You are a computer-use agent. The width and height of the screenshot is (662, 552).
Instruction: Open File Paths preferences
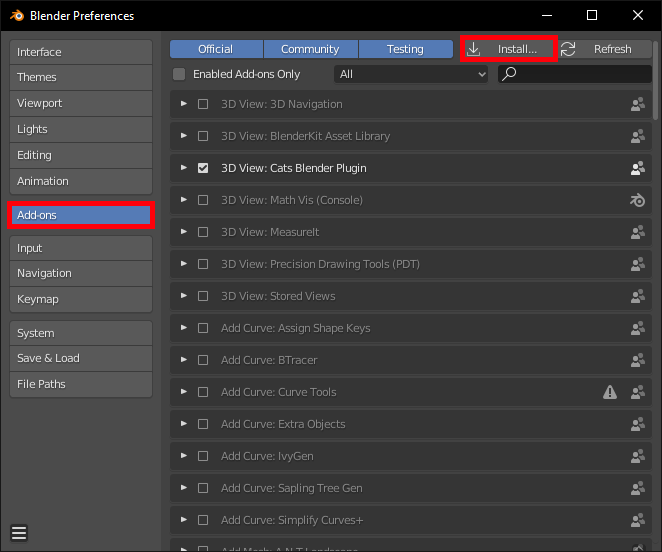tap(81, 384)
